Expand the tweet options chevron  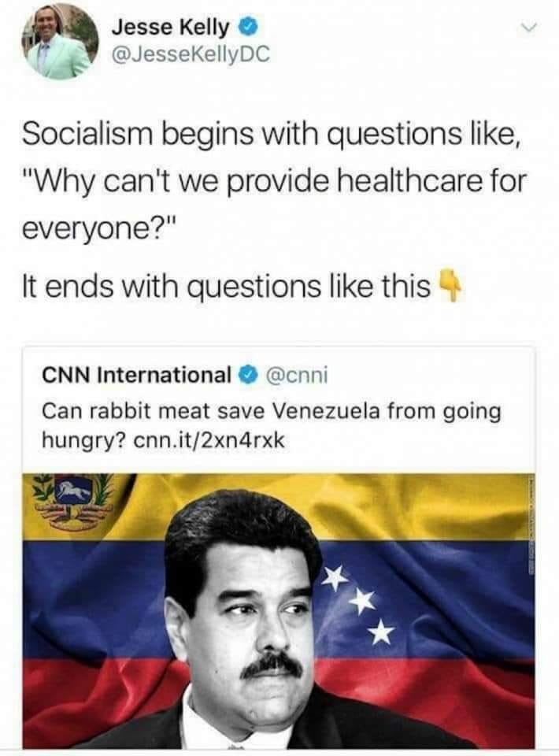[528, 29]
